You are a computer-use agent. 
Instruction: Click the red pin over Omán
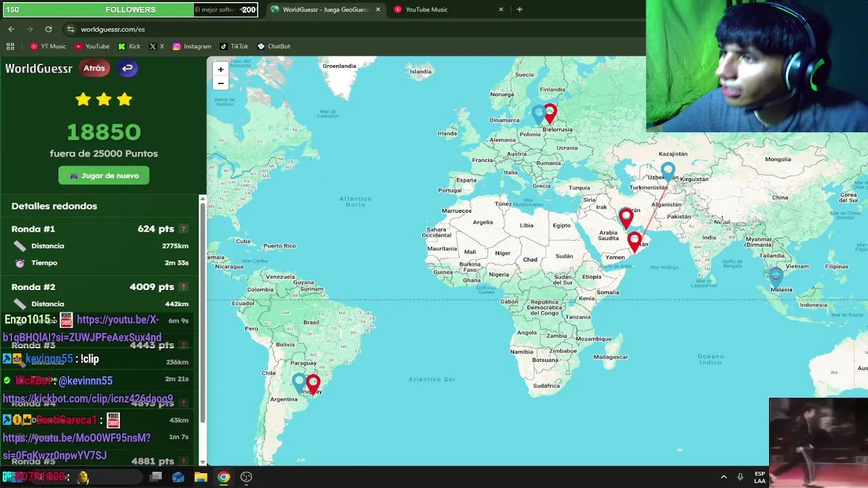635,241
